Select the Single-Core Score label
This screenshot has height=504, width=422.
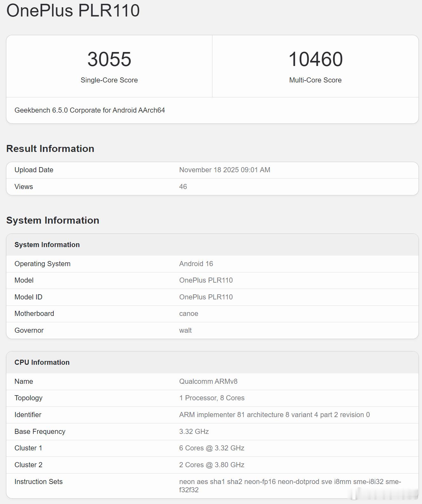109,80
